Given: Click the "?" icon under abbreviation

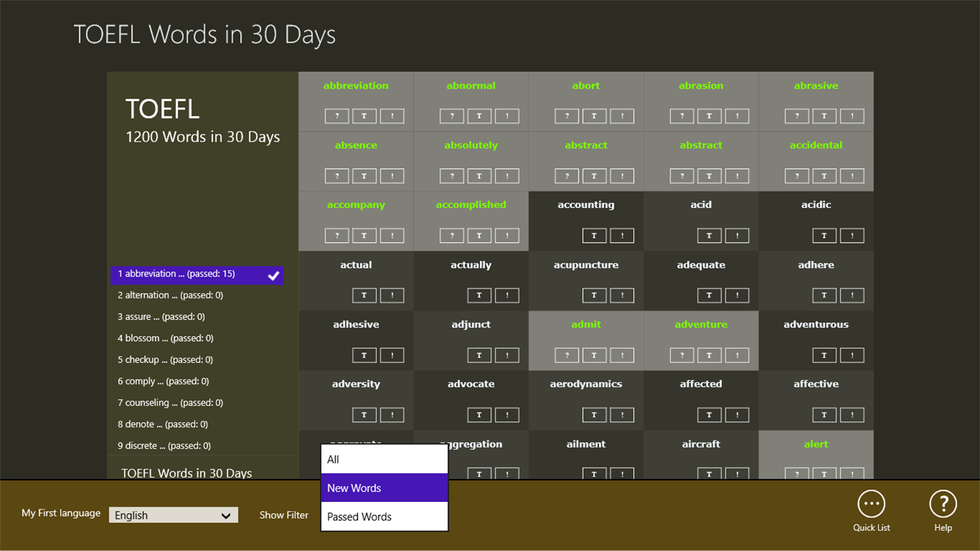Looking at the screenshot, I should tap(336, 116).
